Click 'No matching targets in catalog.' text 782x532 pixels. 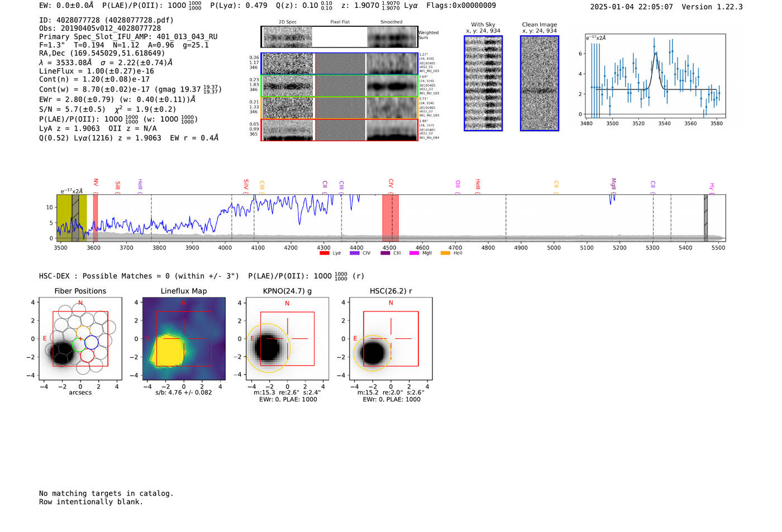pos(106,493)
